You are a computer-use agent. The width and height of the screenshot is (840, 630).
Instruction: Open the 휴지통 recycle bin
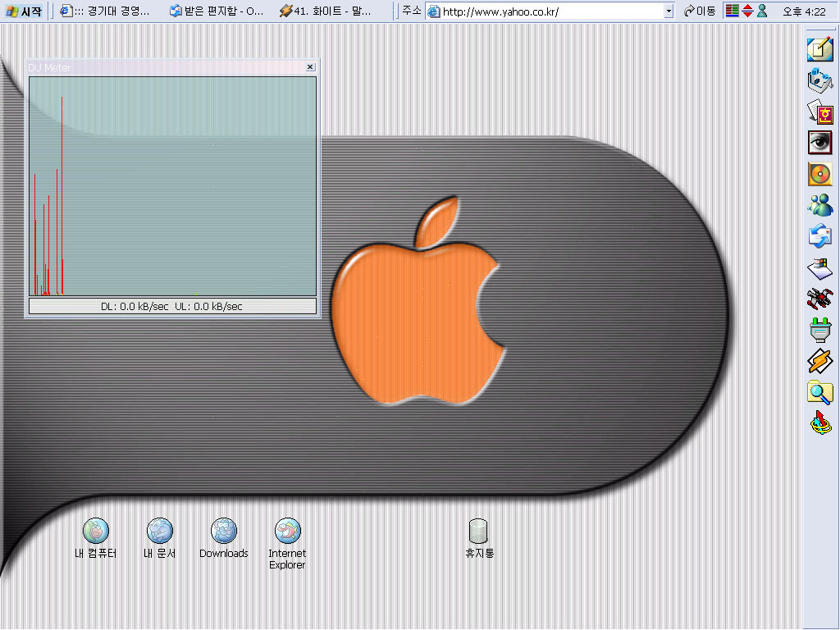(x=479, y=532)
